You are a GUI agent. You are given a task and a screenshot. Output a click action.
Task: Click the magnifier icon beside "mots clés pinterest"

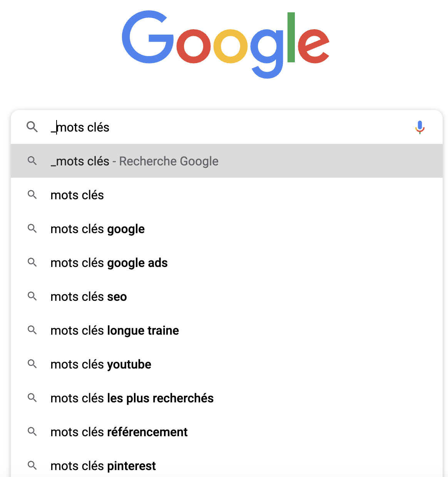(32, 465)
